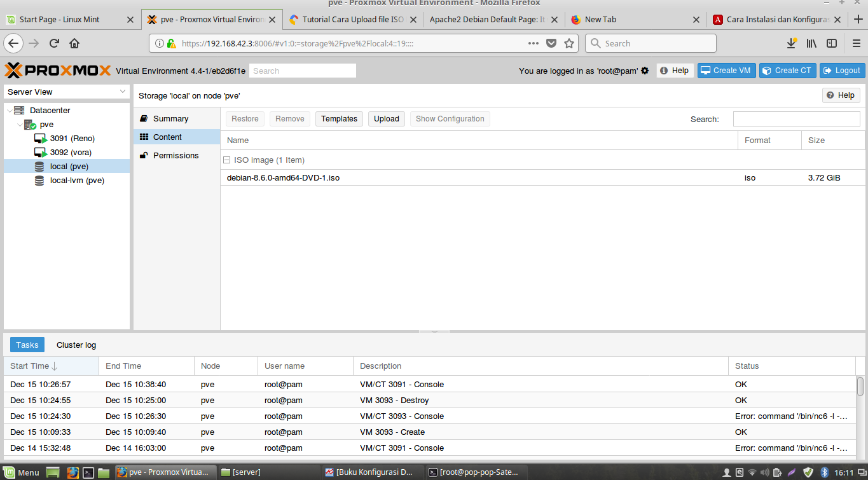Click the Upload button
868x480 pixels.
pyautogui.click(x=387, y=119)
